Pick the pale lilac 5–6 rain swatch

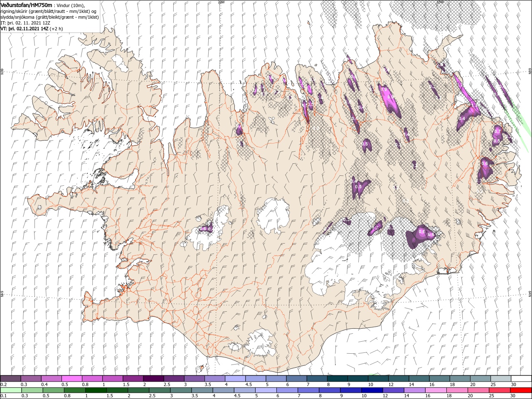point(266,390)
